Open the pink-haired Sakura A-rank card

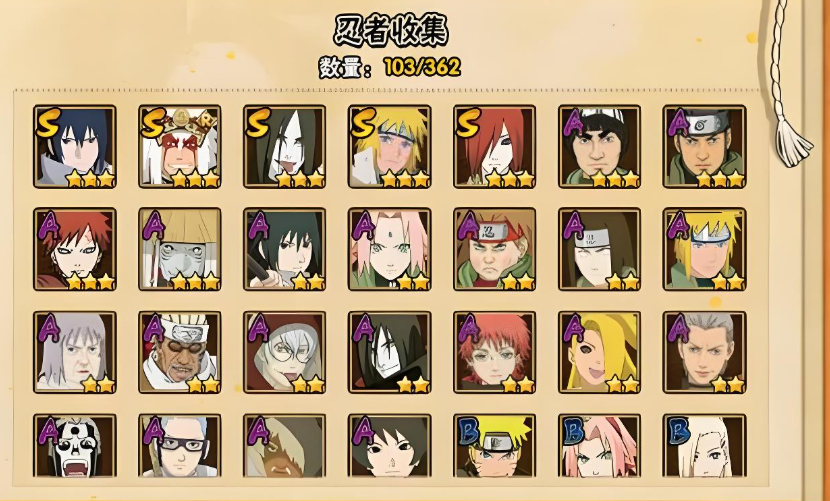390,249
